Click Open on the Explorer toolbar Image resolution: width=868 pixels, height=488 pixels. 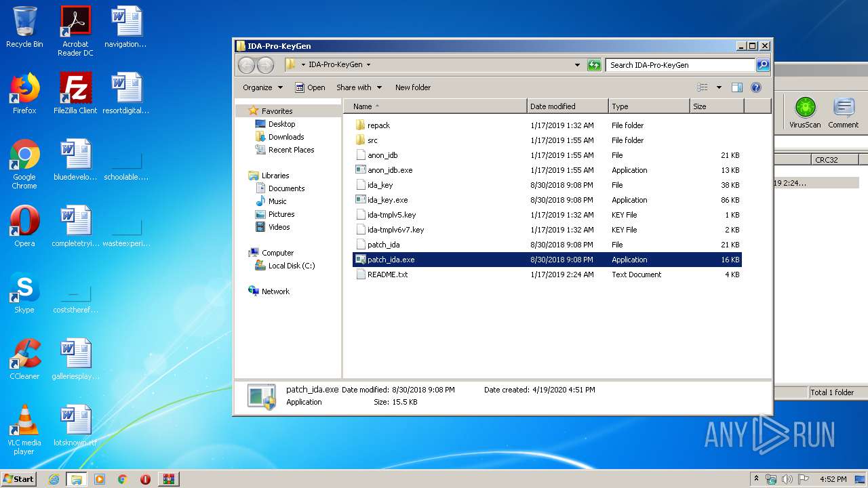tap(310, 87)
